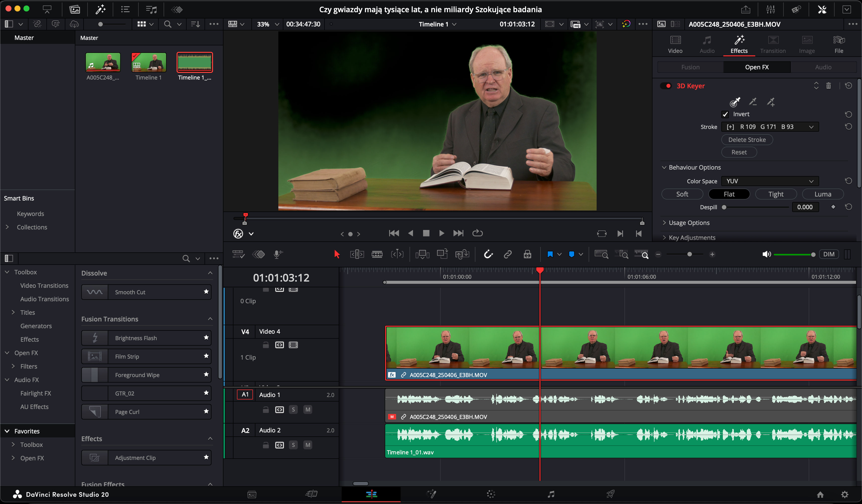Mute Audio 1 track with M button

point(308,409)
